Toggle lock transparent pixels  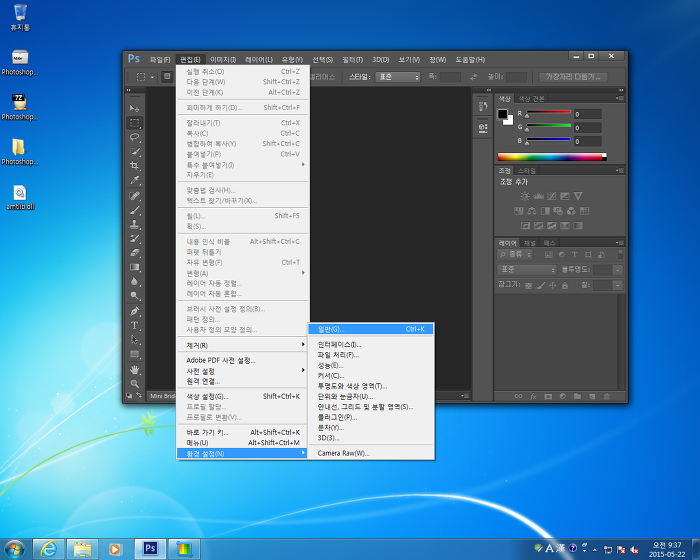tap(529, 285)
